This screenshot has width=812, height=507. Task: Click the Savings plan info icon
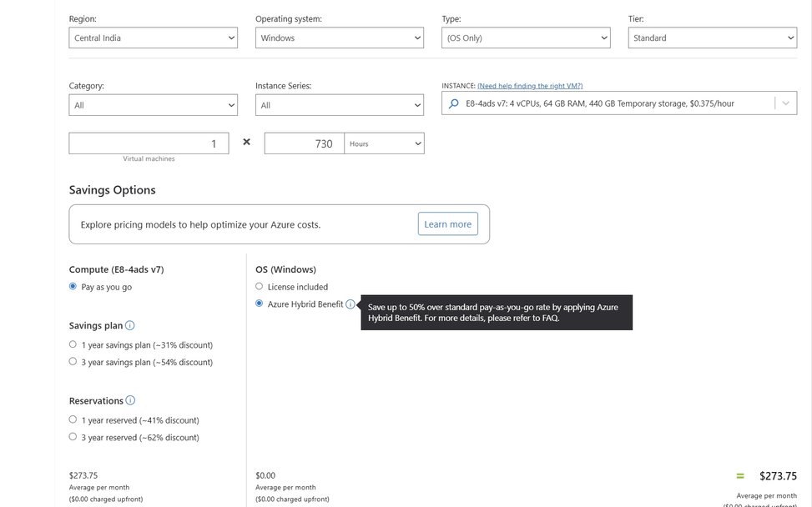click(x=130, y=324)
